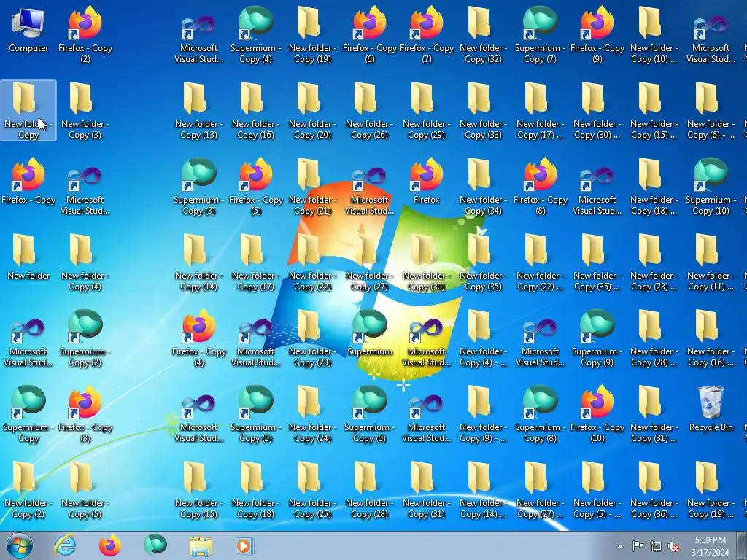Click the New folder - Copy (36) ... icon
Image resolution: width=747 pixels, height=560 pixels.
pyautogui.click(x=654, y=489)
